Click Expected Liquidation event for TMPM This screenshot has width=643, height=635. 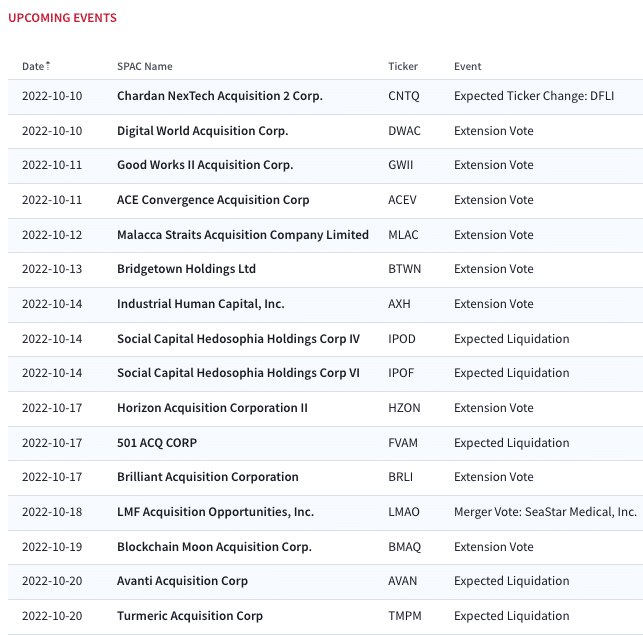point(512,616)
